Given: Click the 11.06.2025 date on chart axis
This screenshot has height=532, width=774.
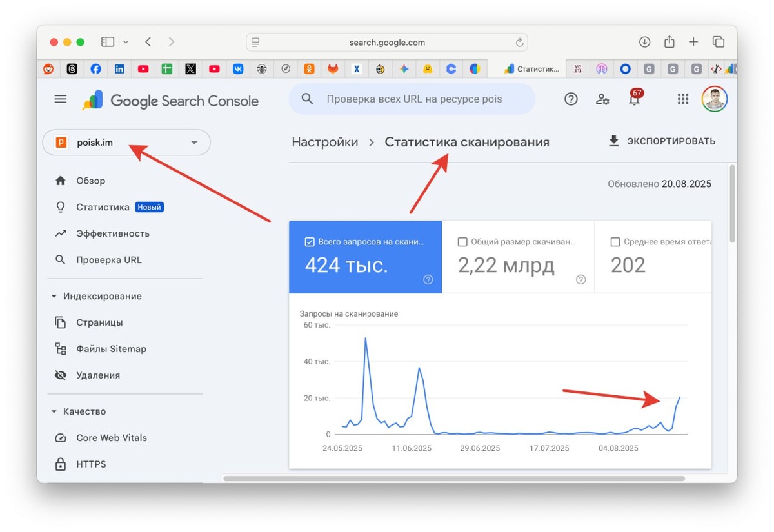Looking at the screenshot, I should pos(413,448).
